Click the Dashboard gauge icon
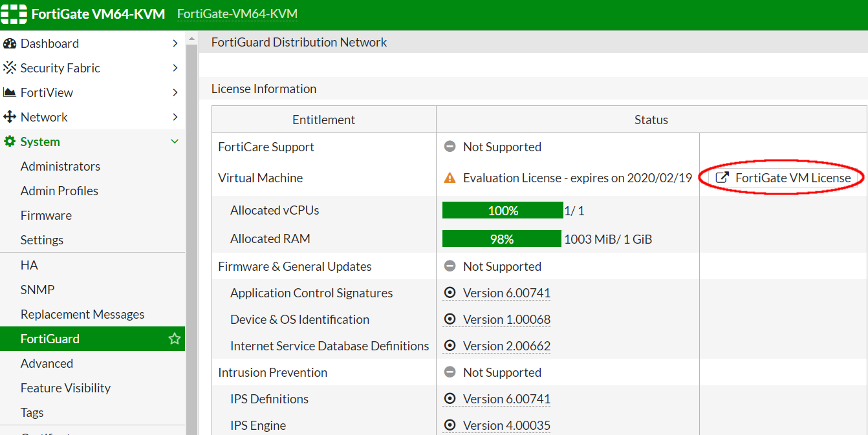Screen dimensions: 868x435 point(9,44)
